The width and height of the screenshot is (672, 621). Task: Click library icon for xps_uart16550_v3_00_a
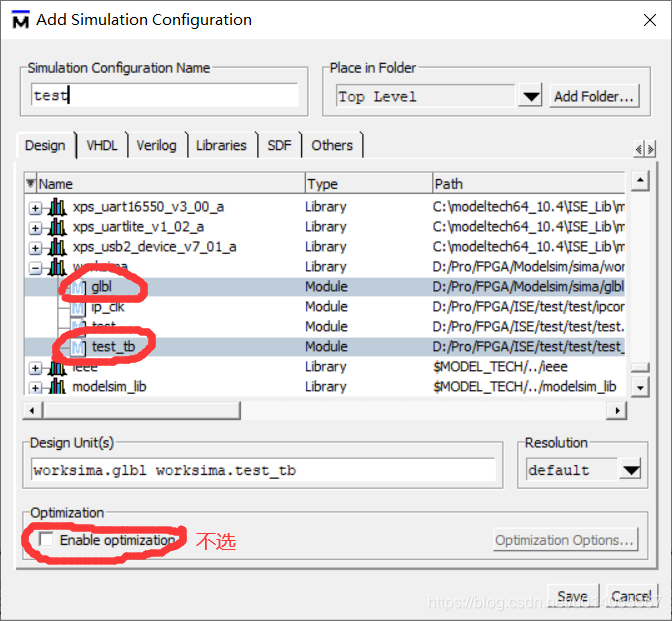(57, 207)
